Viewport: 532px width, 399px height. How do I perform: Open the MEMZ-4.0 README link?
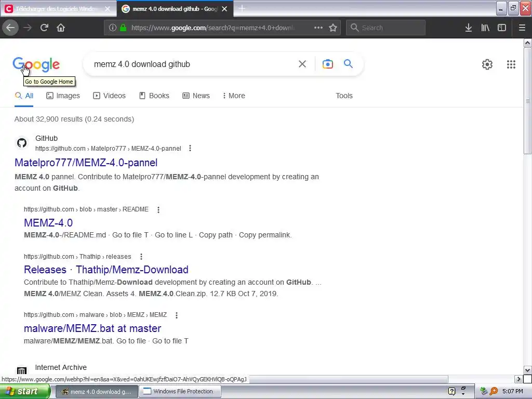(48, 223)
